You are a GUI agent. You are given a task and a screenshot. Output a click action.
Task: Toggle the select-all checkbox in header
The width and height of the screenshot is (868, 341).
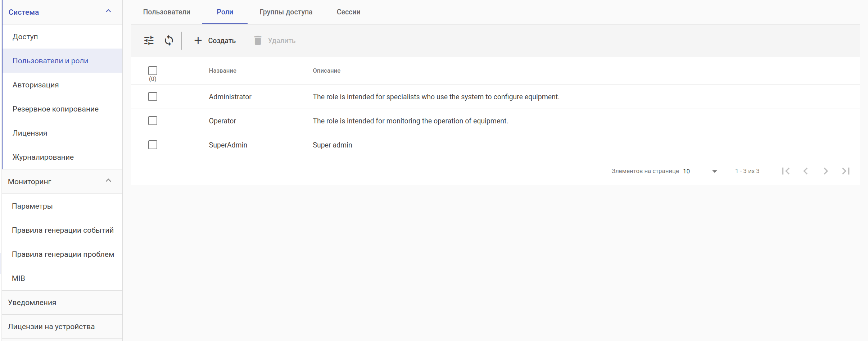point(153,71)
